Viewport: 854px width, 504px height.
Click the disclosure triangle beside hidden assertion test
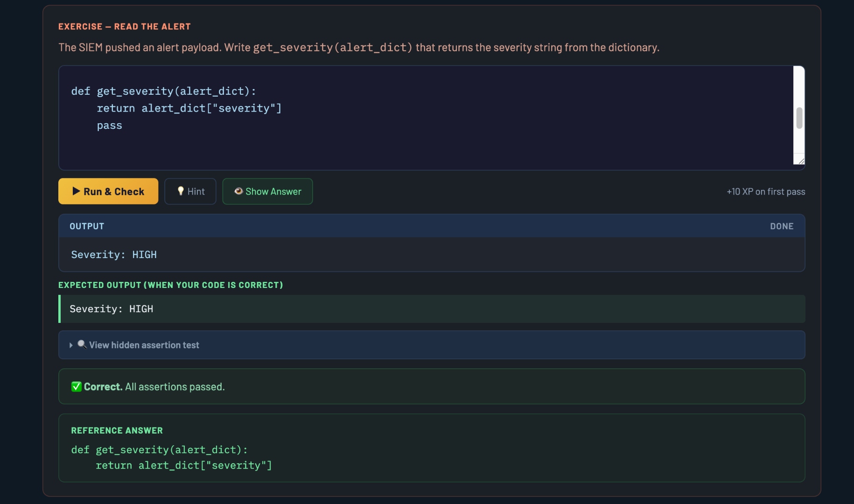tap(71, 345)
